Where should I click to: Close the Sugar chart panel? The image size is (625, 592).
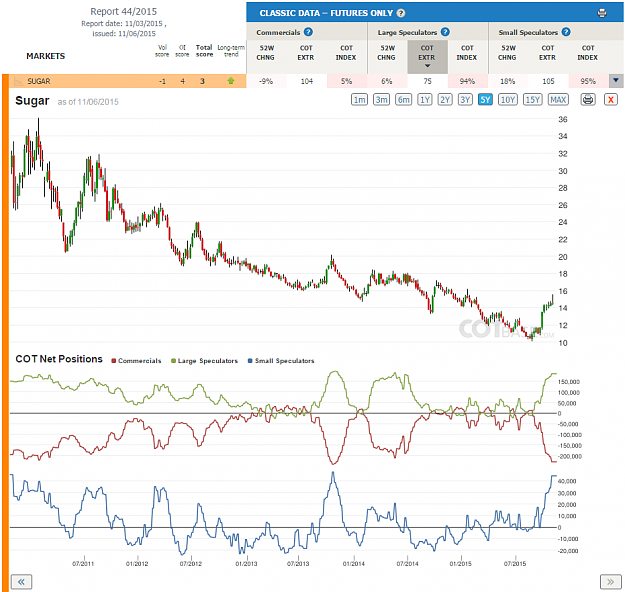click(x=611, y=99)
